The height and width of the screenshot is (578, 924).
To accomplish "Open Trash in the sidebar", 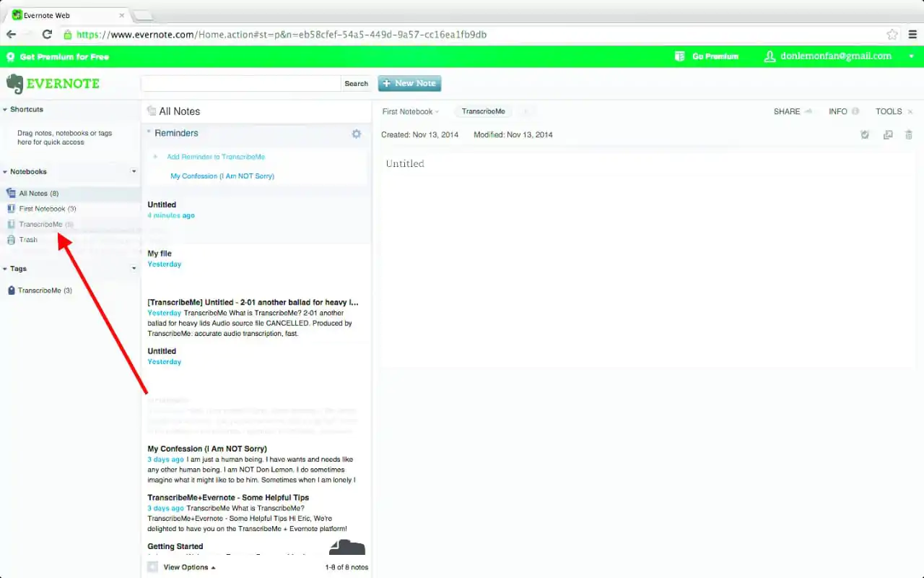I will pyautogui.click(x=28, y=240).
